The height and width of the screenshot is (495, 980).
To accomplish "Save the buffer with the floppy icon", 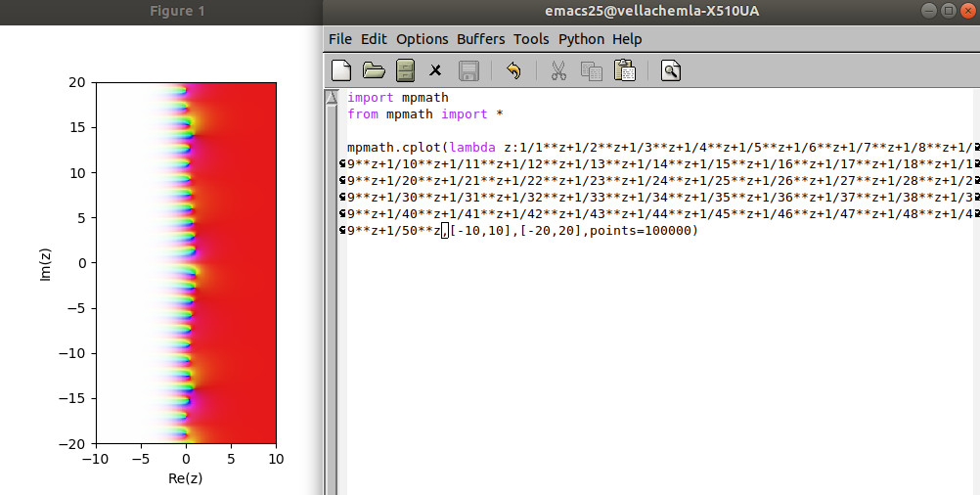I will pos(468,70).
